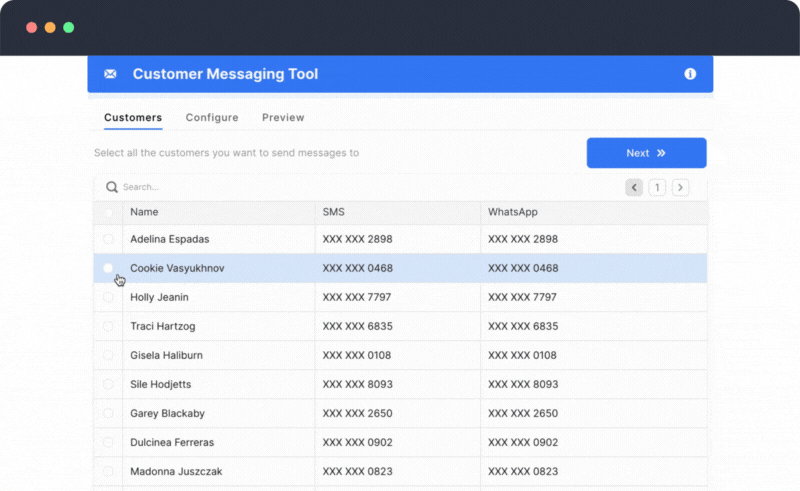Select checkbox for Cookie Vasyukhnov
800x491 pixels.
pos(108,268)
